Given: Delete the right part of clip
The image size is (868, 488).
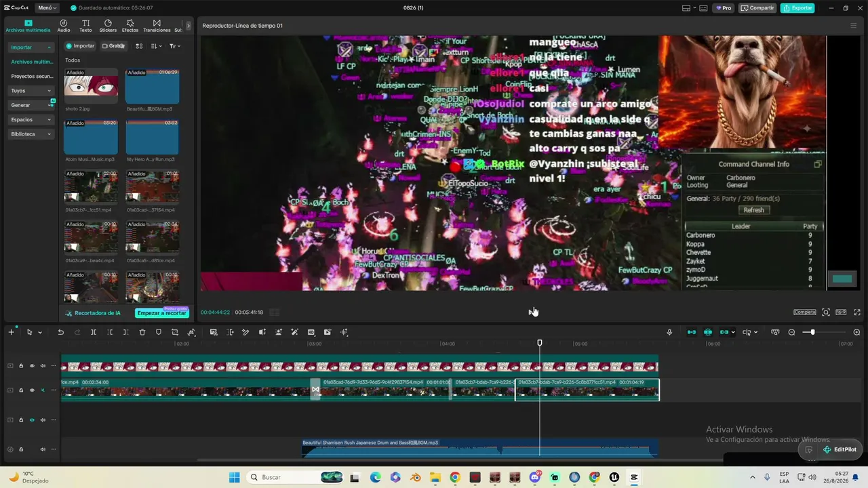Looking at the screenshot, I should click(126, 332).
